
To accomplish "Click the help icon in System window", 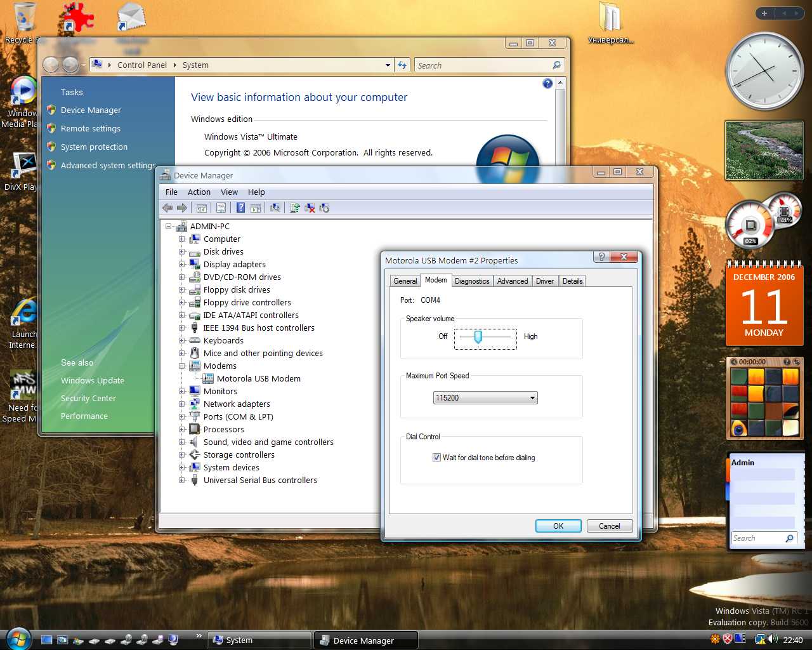I will click(x=547, y=83).
